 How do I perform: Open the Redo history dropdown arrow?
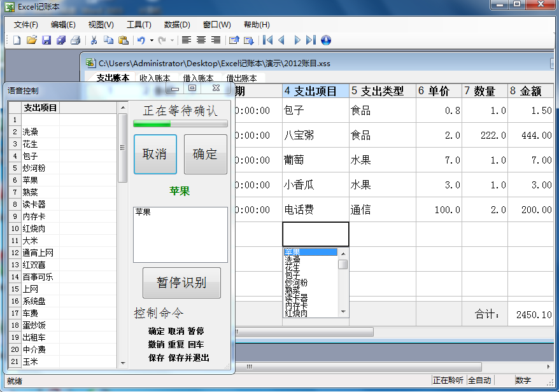pyautogui.click(x=172, y=41)
